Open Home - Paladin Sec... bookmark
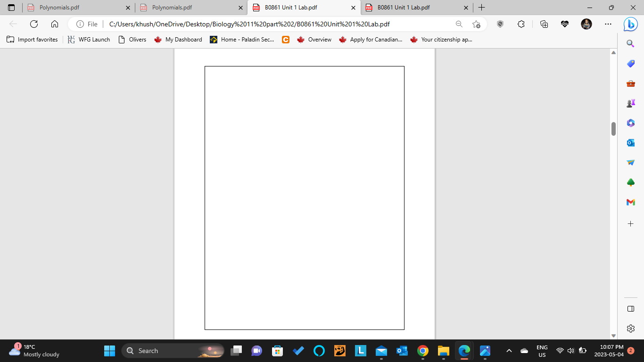 (x=242, y=40)
